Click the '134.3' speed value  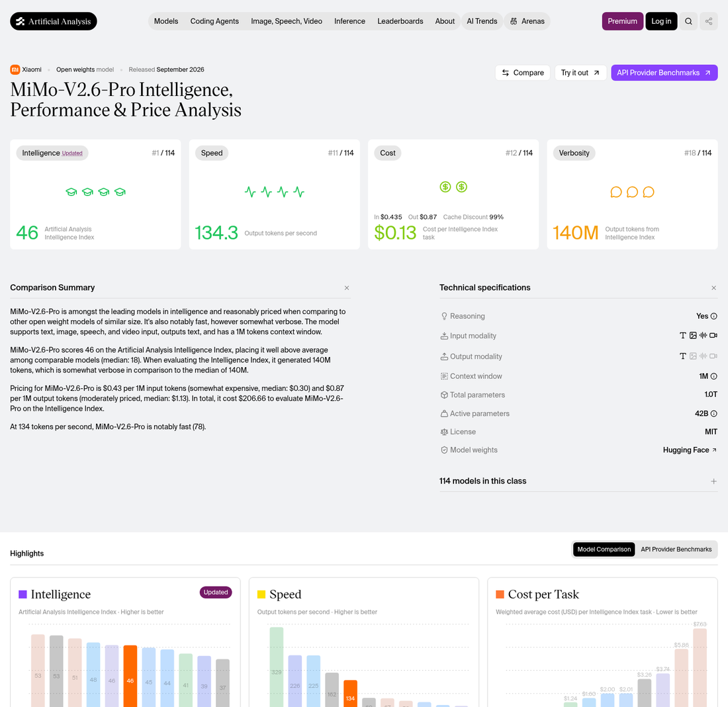pos(216,233)
